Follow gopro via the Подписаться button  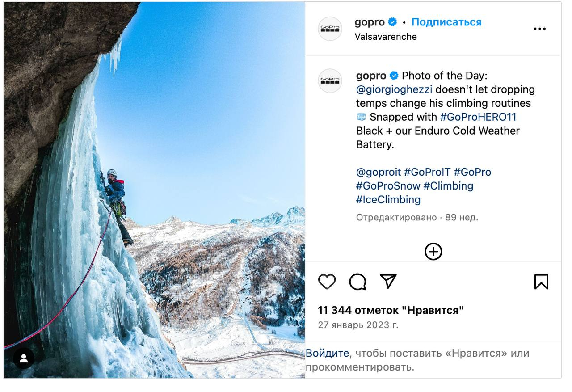tap(446, 22)
